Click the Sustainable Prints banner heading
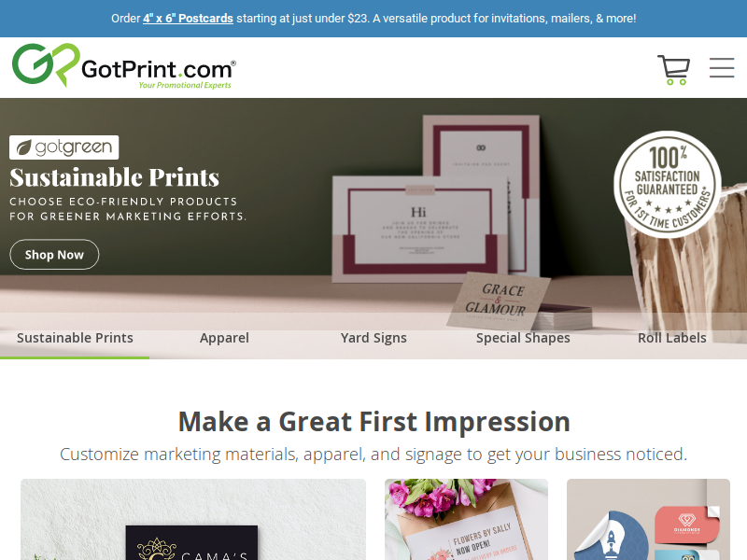Image resolution: width=747 pixels, height=560 pixels. click(114, 177)
